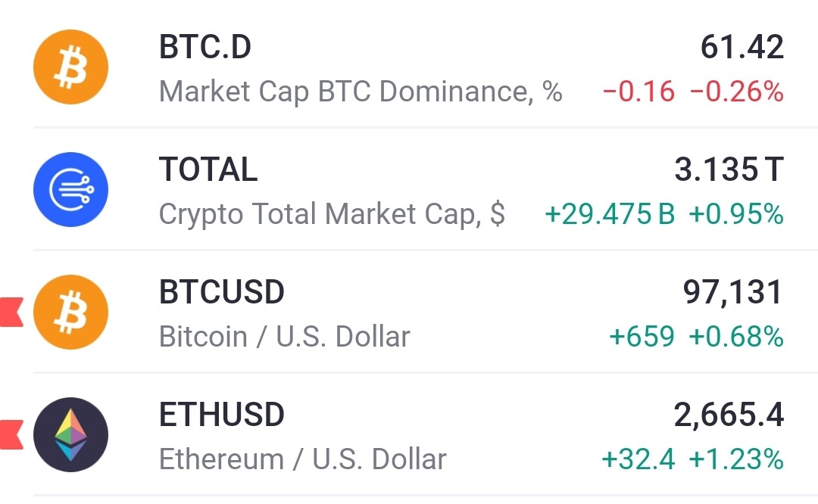Click the red flag beside ETHUSD
Image resolution: width=818 pixels, height=504 pixels.
pos(11,434)
